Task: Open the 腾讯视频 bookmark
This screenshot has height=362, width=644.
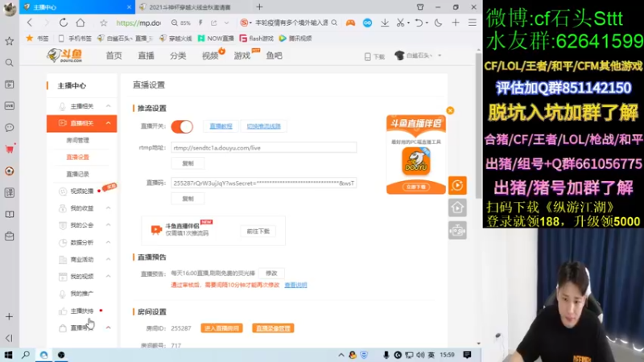Action: coord(295,38)
